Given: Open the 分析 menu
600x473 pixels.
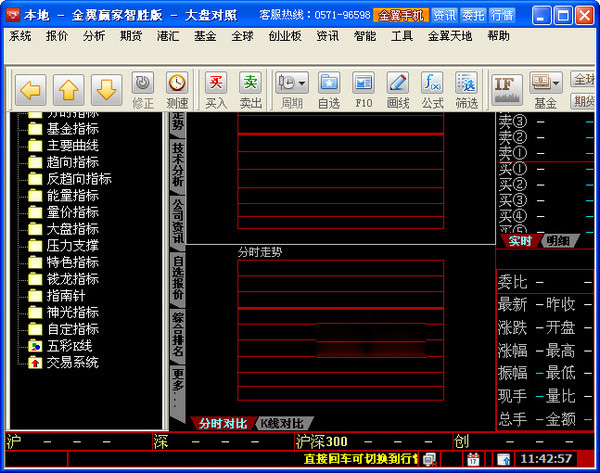Looking at the screenshot, I should pos(94,36).
